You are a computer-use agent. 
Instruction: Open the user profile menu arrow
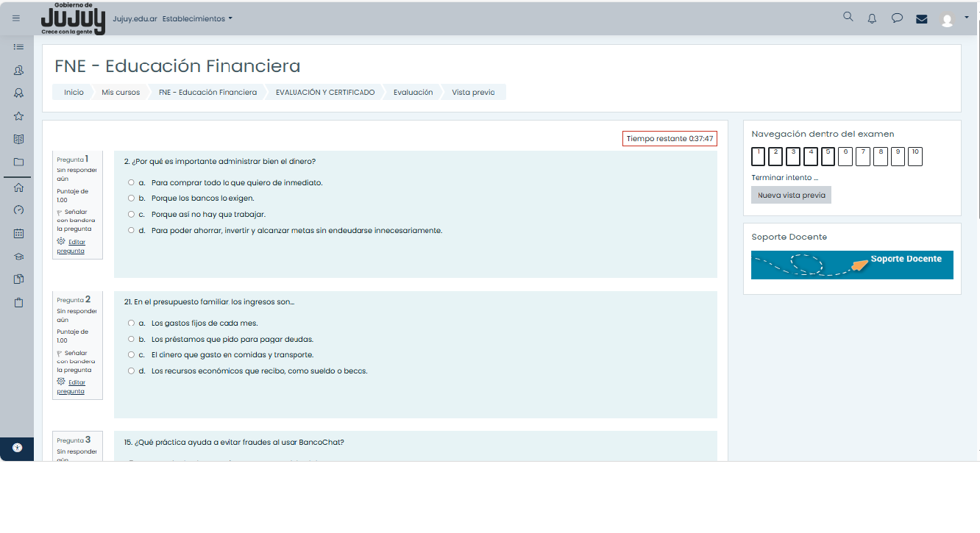tap(967, 17)
